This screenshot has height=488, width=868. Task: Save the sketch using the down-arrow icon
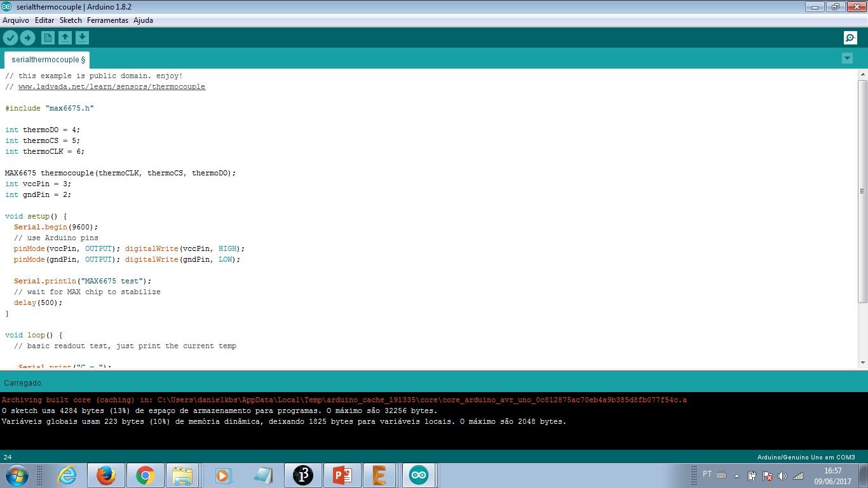[x=82, y=38]
